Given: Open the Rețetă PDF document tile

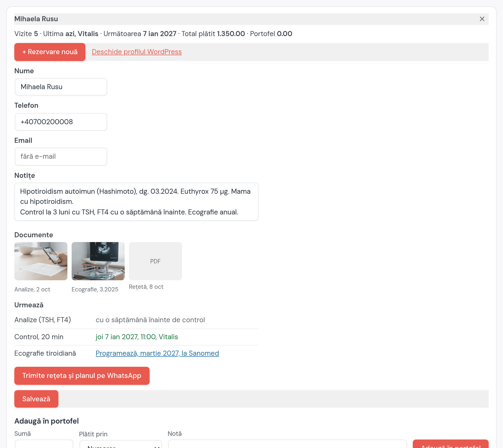Looking at the screenshot, I should coord(155,261).
